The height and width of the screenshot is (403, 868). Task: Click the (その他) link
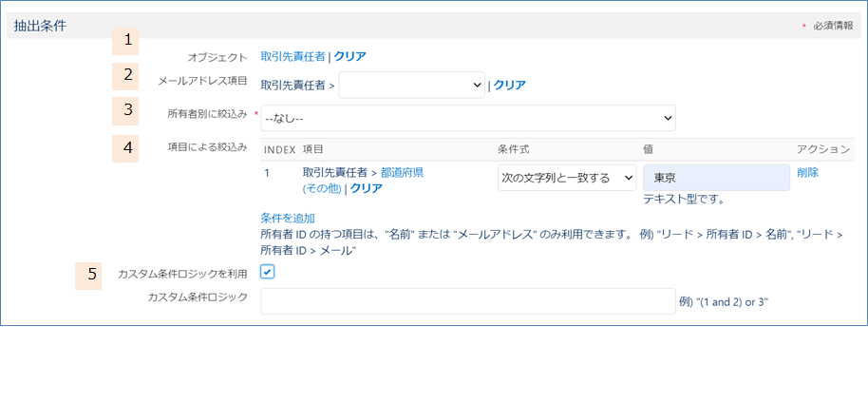pos(322,188)
